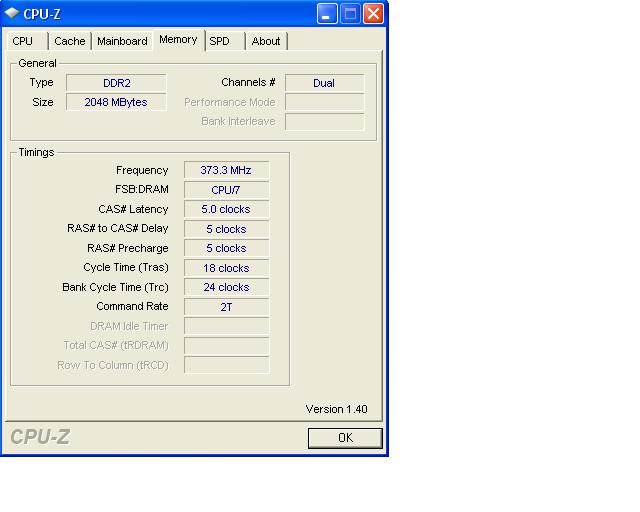This screenshot has height=512, width=640.
Task: Click the Type label
Action: (x=41, y=82)
